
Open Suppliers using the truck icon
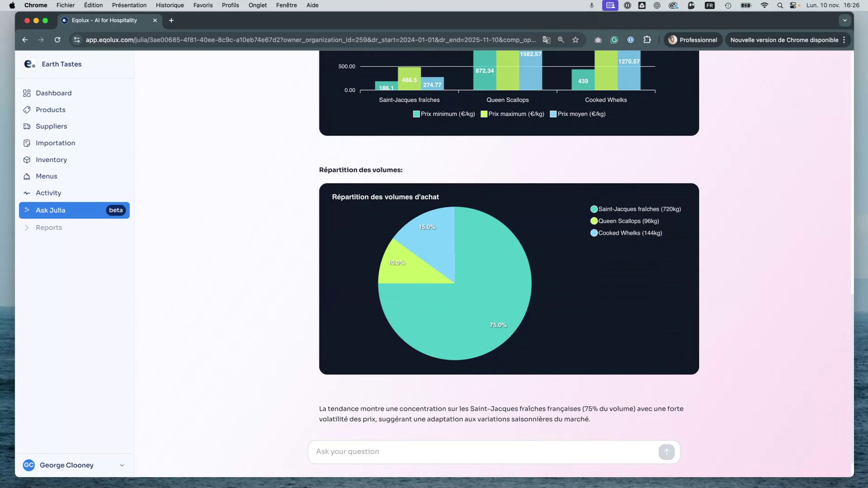pyautogui.click(x=27, y=127)
